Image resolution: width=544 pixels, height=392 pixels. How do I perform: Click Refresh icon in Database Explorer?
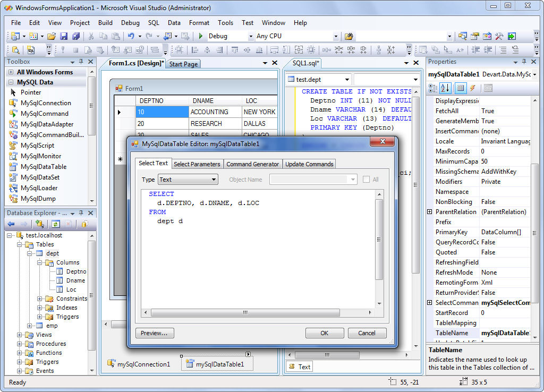coord(56,224)
